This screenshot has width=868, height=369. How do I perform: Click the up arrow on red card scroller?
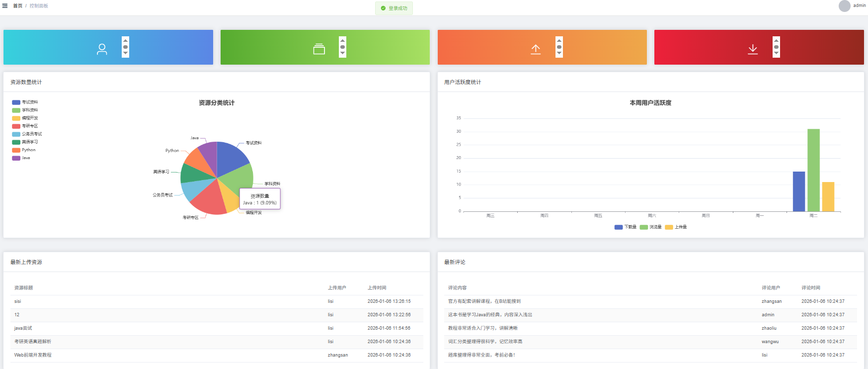click(x=776, y=41)
